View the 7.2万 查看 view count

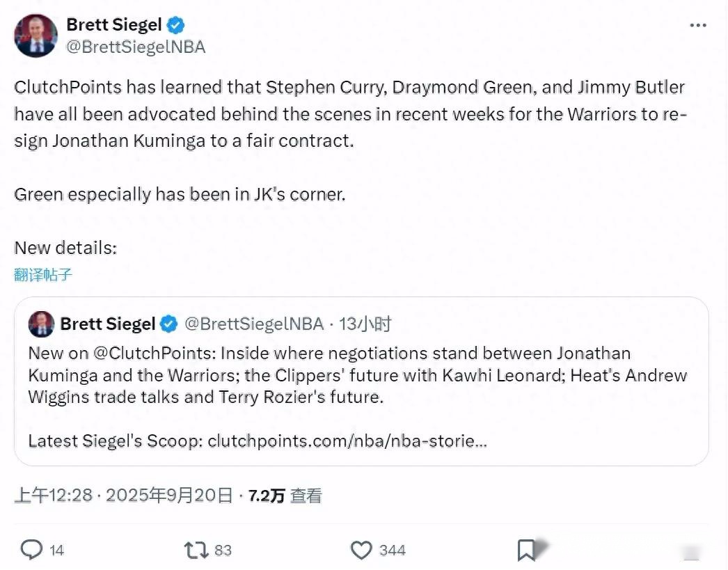tap(285, 496)
